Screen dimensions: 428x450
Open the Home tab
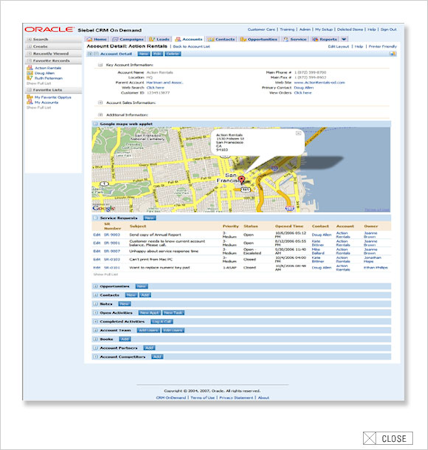[97, 39]
